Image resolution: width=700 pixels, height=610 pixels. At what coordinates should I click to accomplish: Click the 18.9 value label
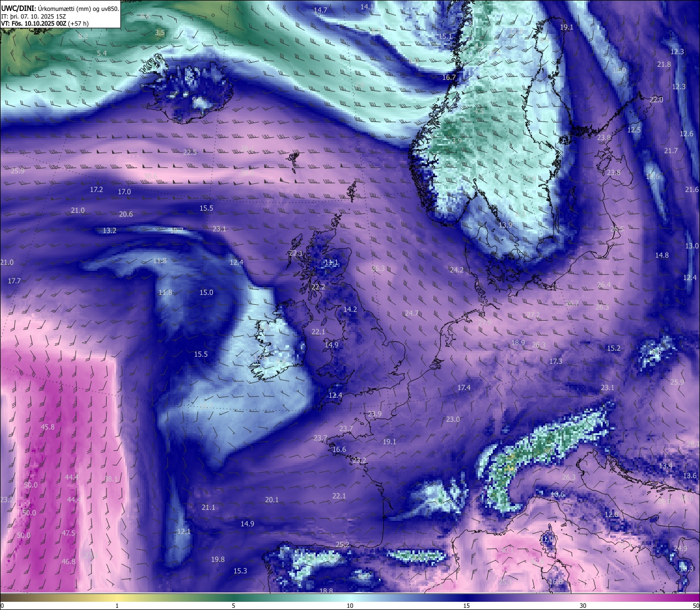tap(518, 342)
